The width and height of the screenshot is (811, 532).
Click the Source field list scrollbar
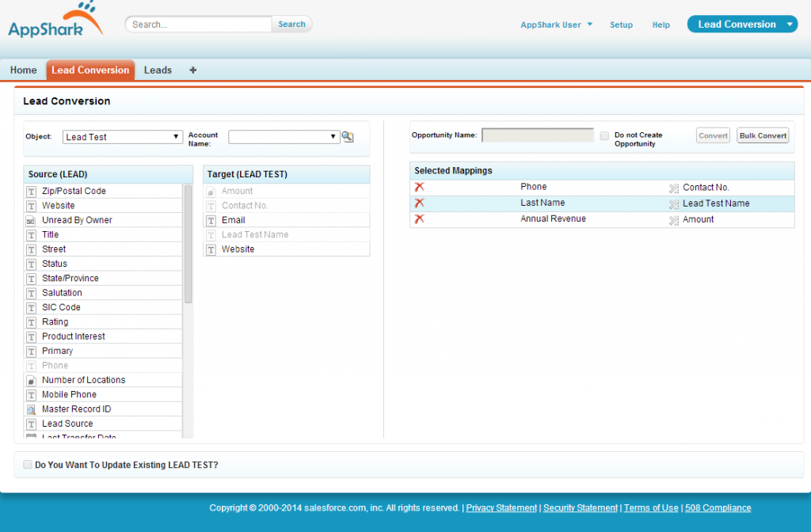(188, 244)
